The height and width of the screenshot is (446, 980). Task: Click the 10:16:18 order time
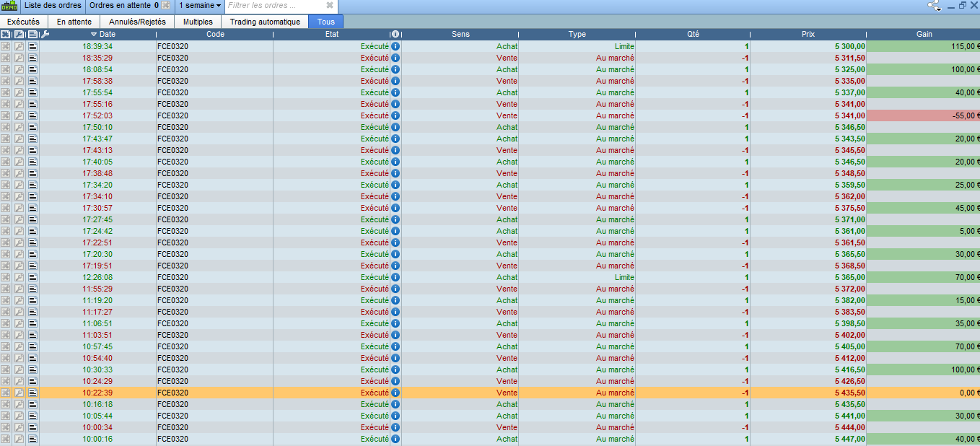click(x=97, y=404)
